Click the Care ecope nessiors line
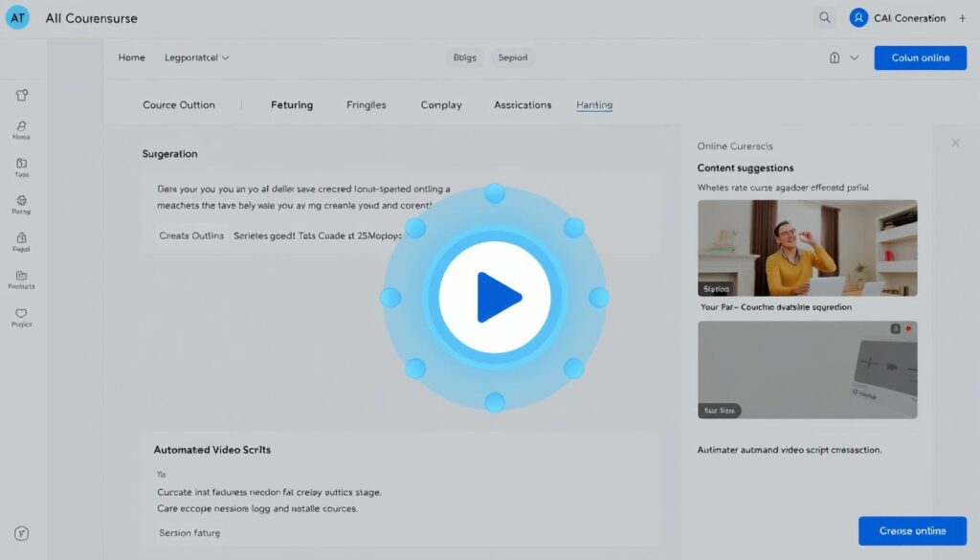 (x=257, y=508)
